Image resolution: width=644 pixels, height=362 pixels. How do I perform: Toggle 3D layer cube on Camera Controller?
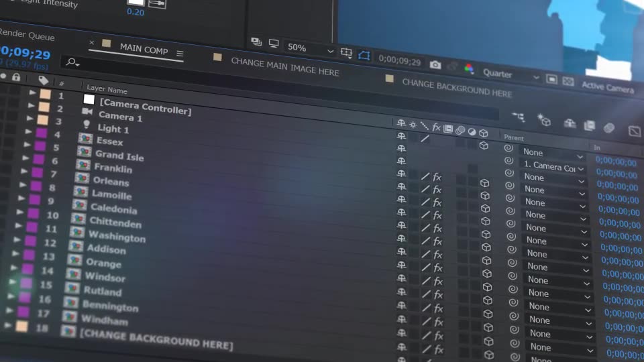[484, 145]
